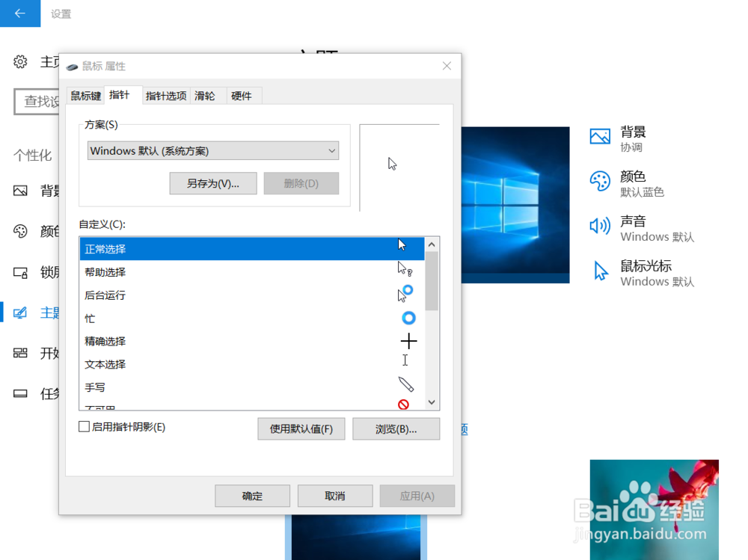Select the lock screen icon in sidebar

coord(20,273)
